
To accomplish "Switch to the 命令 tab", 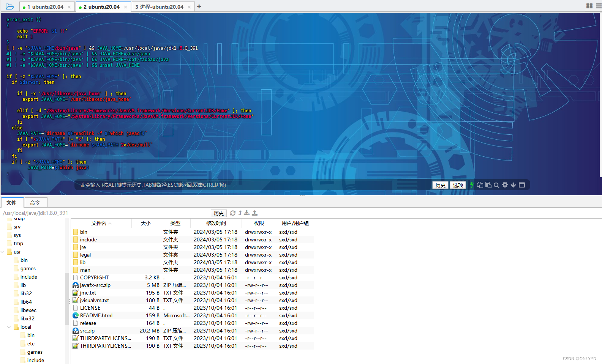I will 35,203.
